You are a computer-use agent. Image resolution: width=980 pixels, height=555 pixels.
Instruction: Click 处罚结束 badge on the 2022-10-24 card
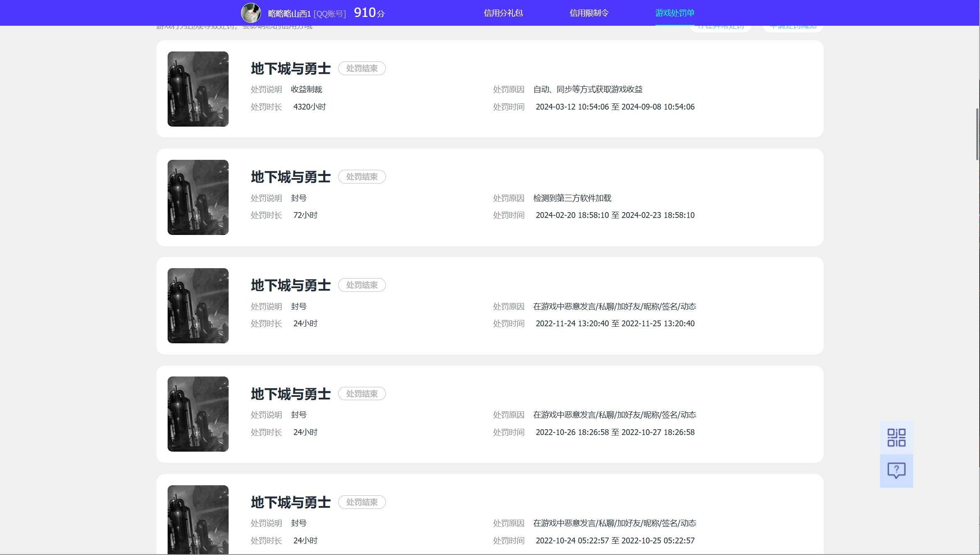click(362, 502)
